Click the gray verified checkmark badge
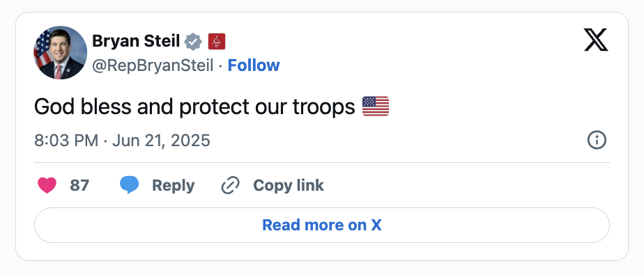 tap(193, 42)
